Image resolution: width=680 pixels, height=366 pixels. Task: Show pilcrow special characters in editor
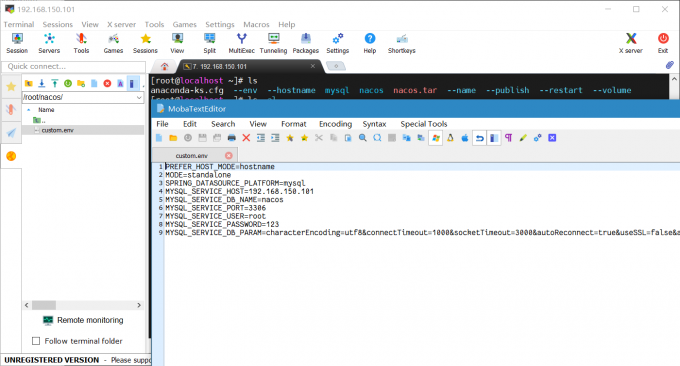click(x=508, y=138)
